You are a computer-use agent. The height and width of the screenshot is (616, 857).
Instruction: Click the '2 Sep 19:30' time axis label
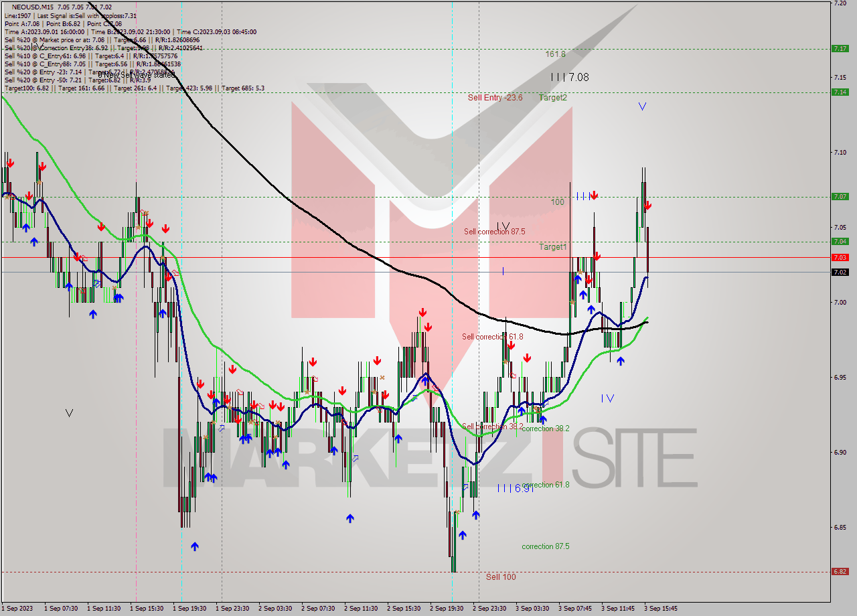(446, 608)
